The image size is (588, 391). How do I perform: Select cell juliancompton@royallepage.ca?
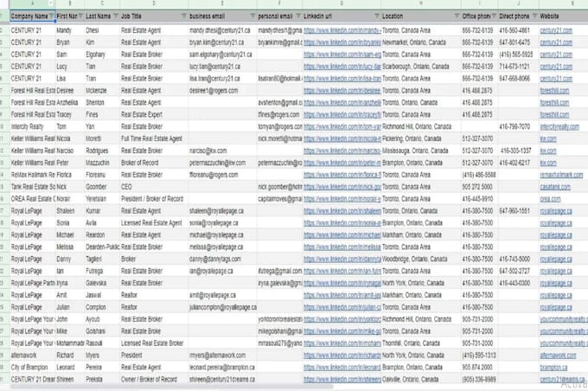pos(222,307)
